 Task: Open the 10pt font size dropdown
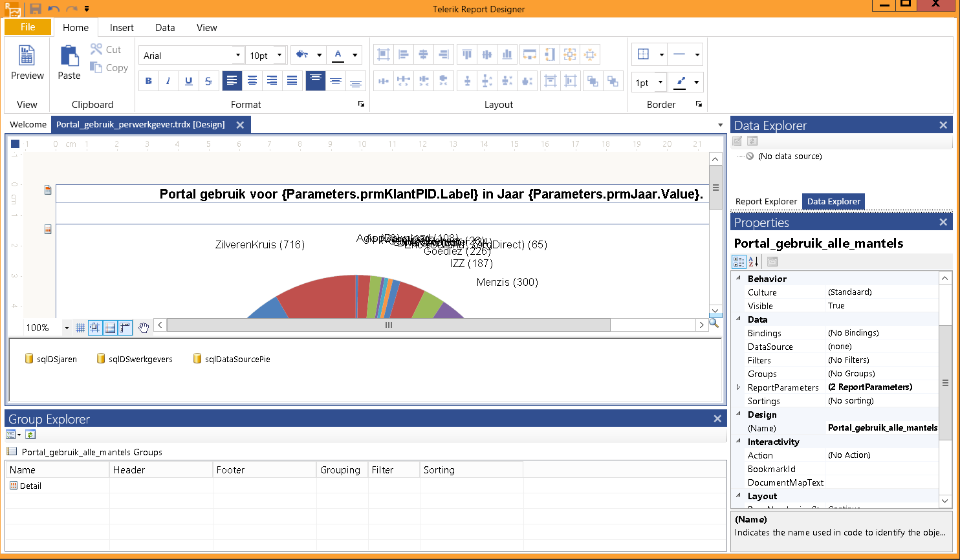(279, 56)
